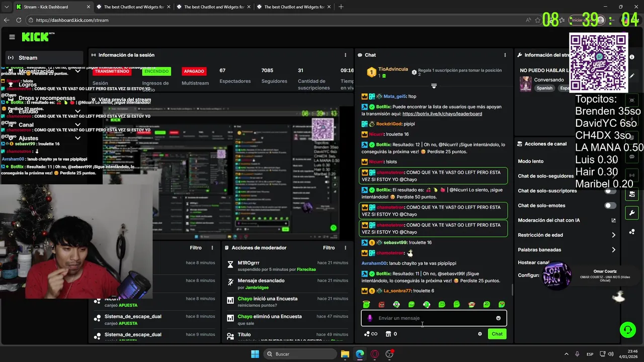
Task: Show hidden system tray icons
Action: (566, 354)
